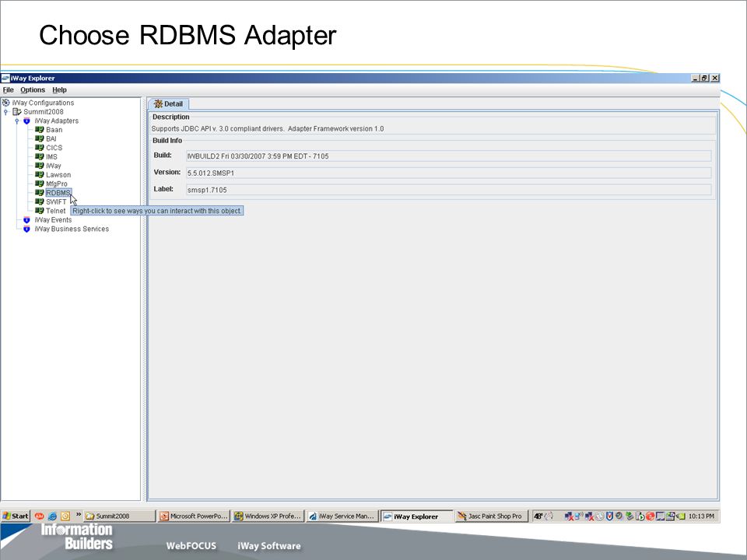Select BAI in the adapter tree

point(51,139)
